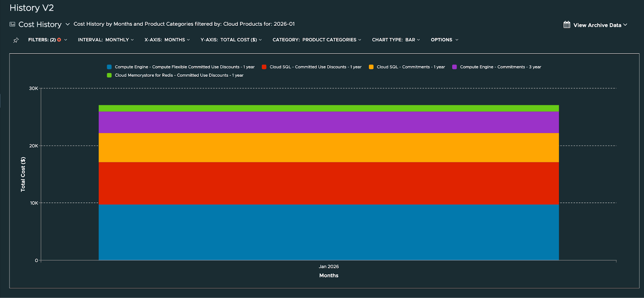Click the calendar icon beside View Archive Data
This screenshot has width=644, height=298.
pos(567,25)
